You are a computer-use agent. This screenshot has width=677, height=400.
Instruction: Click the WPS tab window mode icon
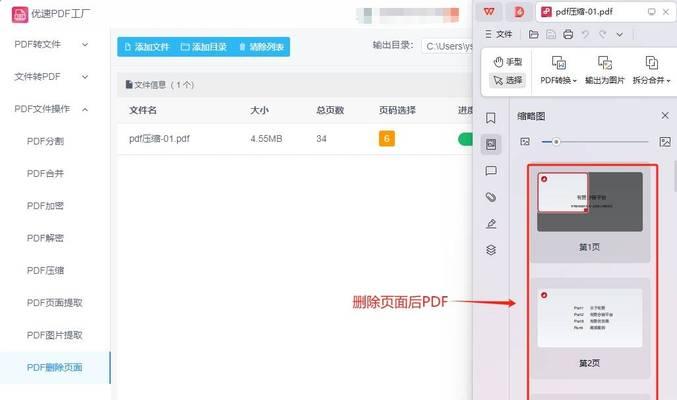pyautogui.click(x=652, y=12)
